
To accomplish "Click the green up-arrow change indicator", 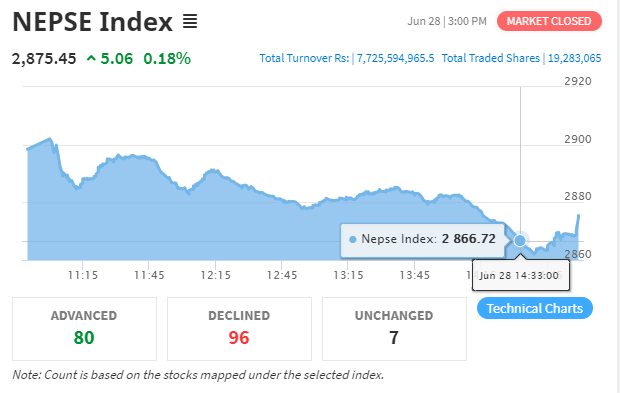I will coord(91,59).
